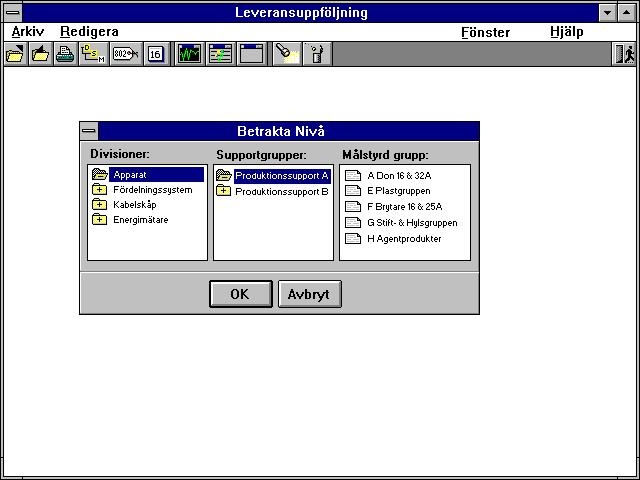Click document icon beside A Don 16 & 32A
The height and width of the screenshot is (480, 640).
pyautogui.click(x=353, y=176)
